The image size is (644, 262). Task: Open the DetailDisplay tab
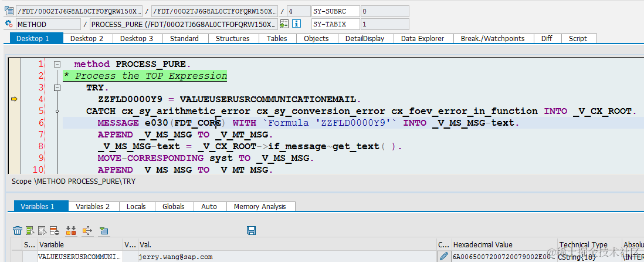click(365, 38)
